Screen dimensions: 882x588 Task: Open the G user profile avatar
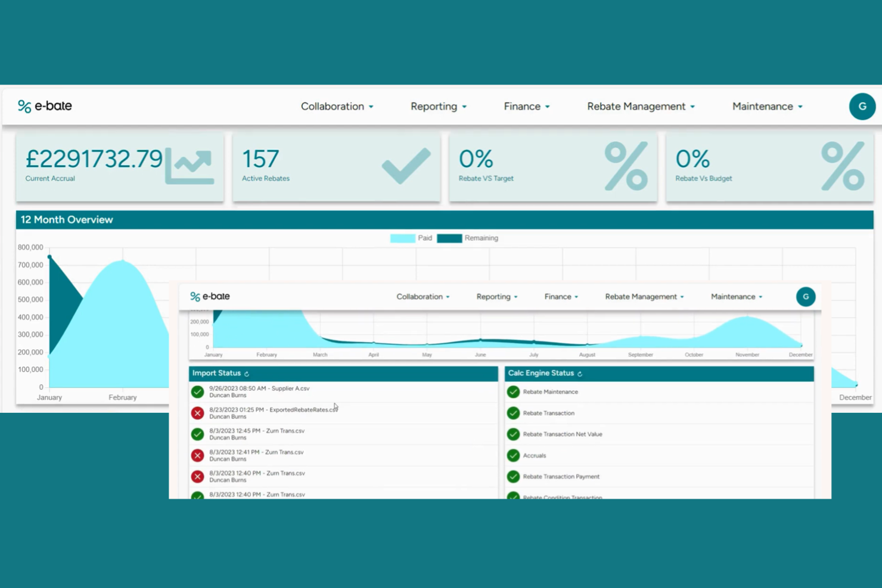coord(862,106)
